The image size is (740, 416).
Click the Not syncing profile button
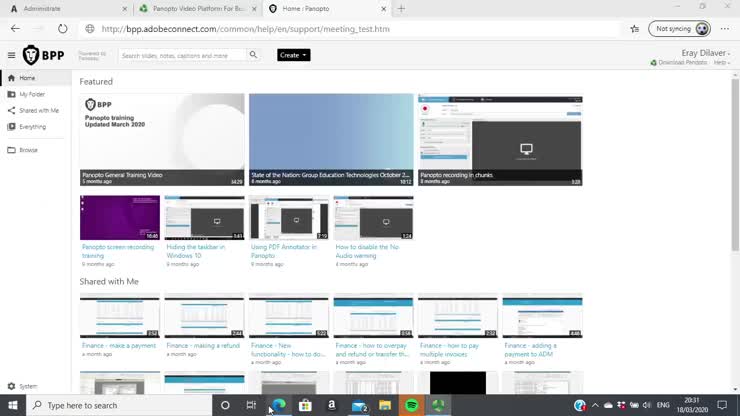pos(679,29)
